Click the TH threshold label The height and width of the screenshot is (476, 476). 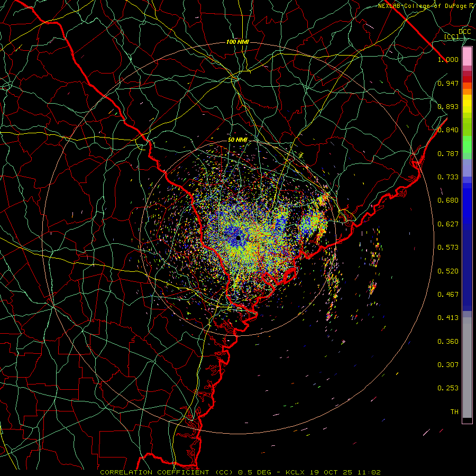[x=454, y=411]
